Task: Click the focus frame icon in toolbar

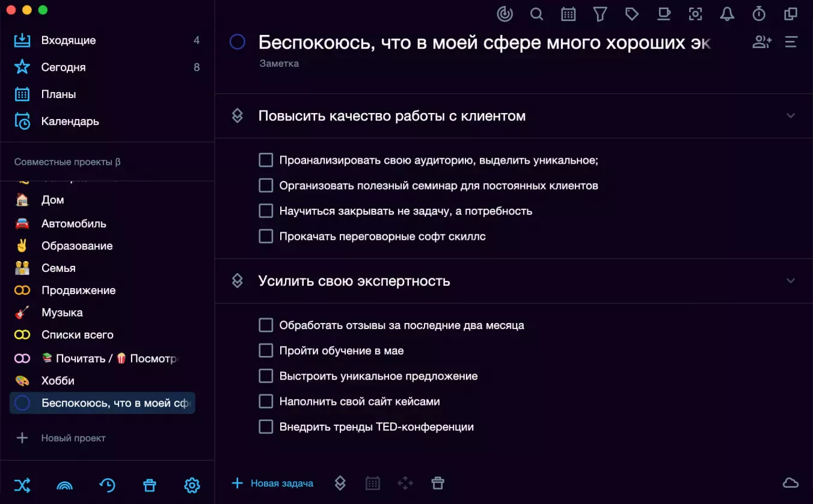Action: [x=696, y=14]
